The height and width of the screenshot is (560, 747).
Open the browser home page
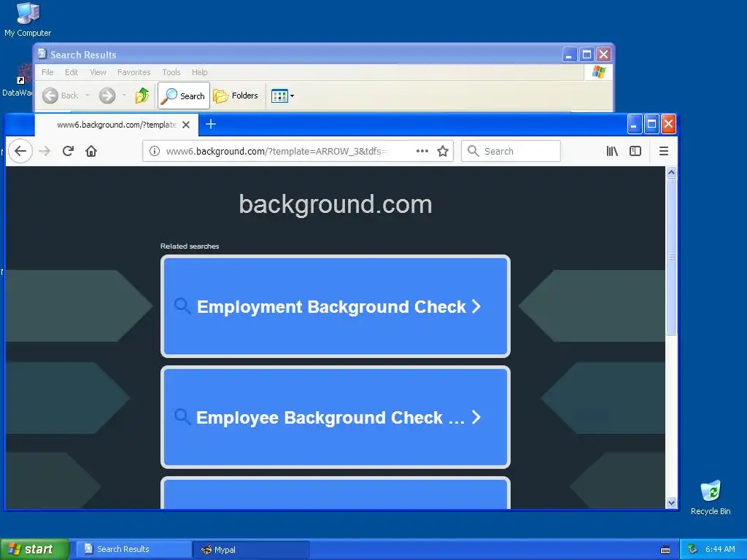coord(91,151)
